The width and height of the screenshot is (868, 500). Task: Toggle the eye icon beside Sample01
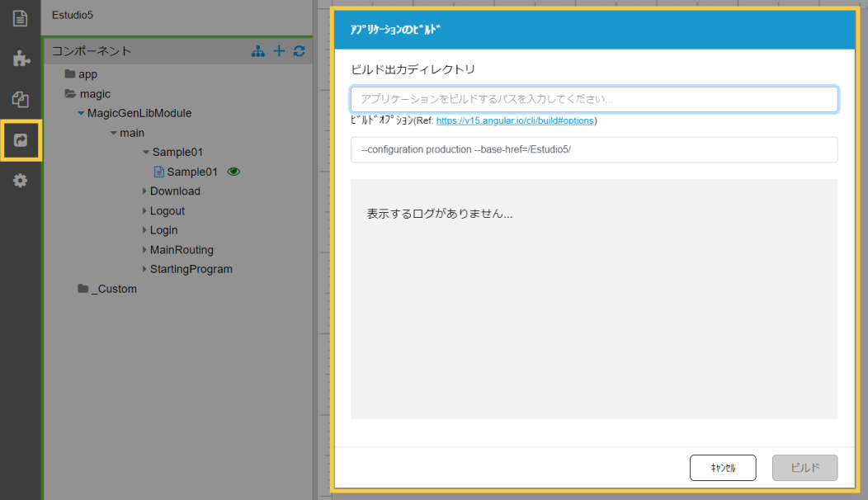(234, 172)
